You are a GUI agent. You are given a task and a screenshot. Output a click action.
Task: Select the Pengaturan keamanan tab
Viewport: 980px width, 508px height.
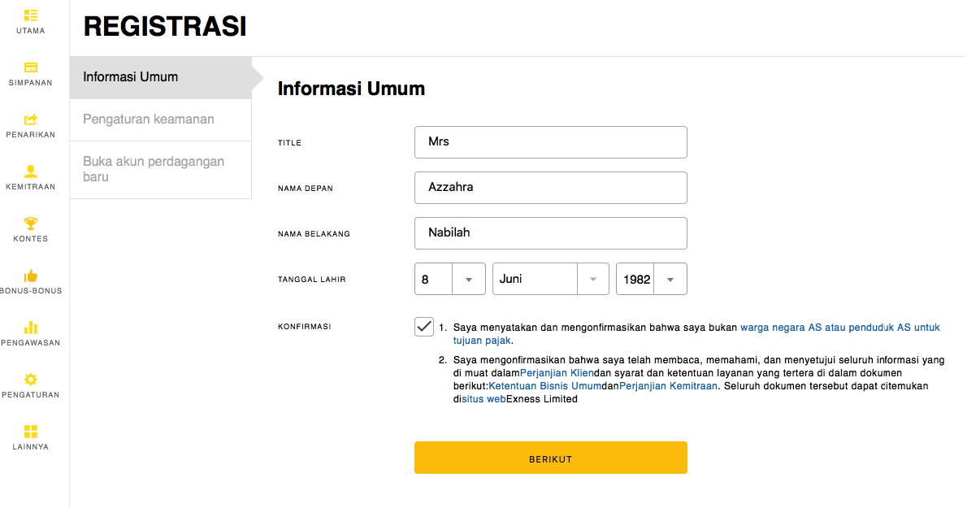coord(149,119)
